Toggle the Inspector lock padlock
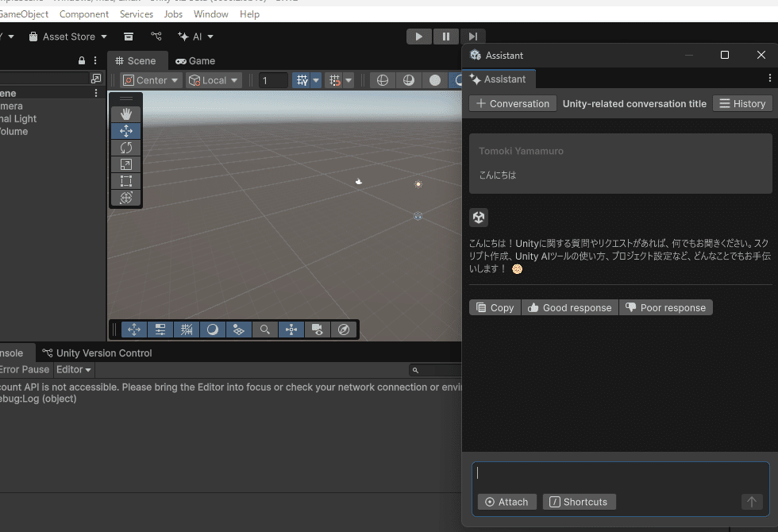Viewport: 778px width, 532px height. click(81, 60)
